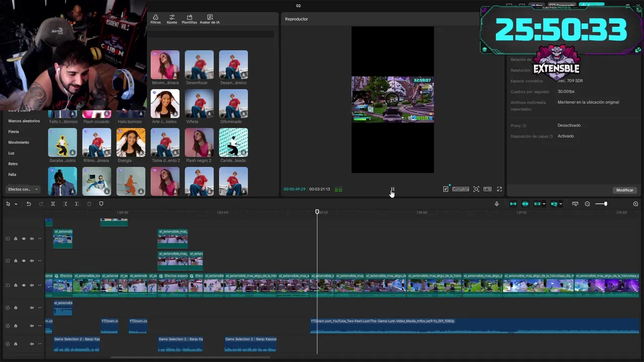644x362 pixels.
Task: Select the Marcos aleatorios effect category
Action: pyautogui.click(x=24, y=121)
